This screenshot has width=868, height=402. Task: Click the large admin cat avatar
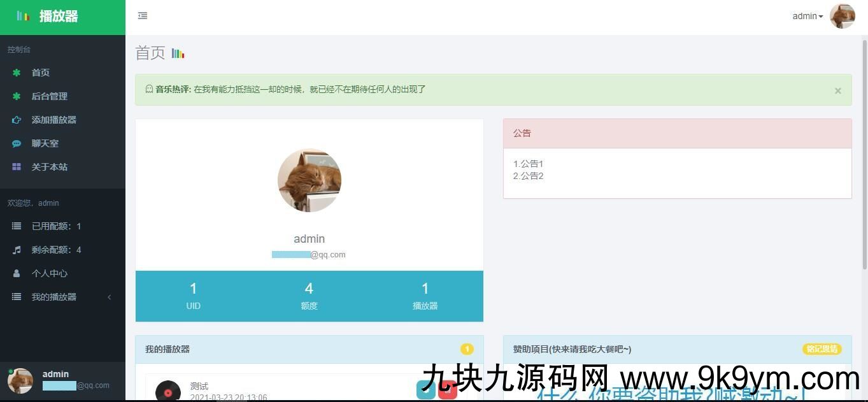pyautogui.click(x=309, y=180)
